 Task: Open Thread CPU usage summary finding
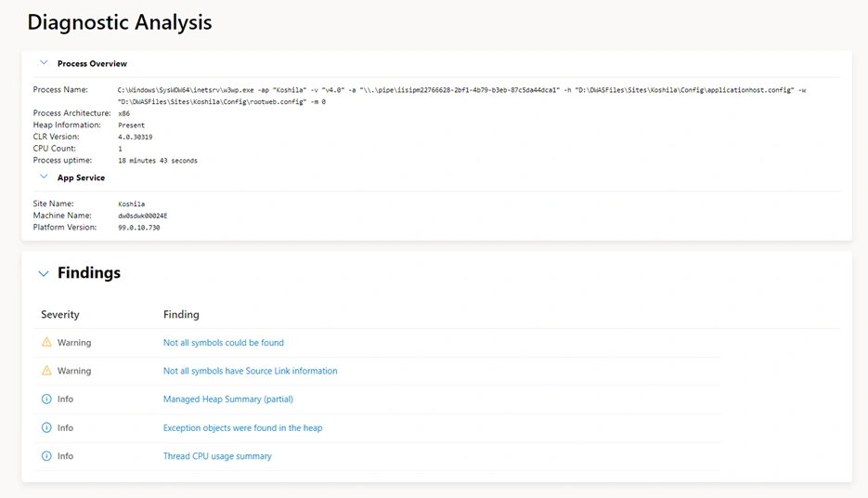[217, 456]
